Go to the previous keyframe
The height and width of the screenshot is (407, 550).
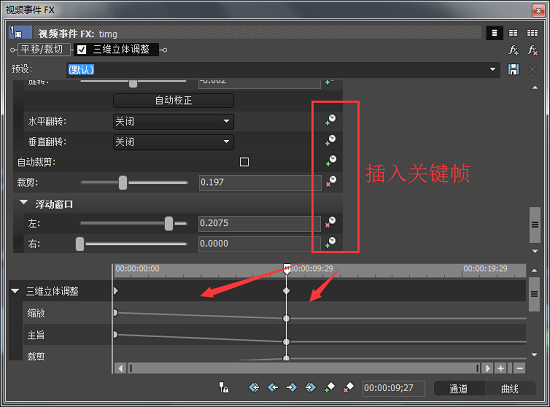[x=273, y=387]
